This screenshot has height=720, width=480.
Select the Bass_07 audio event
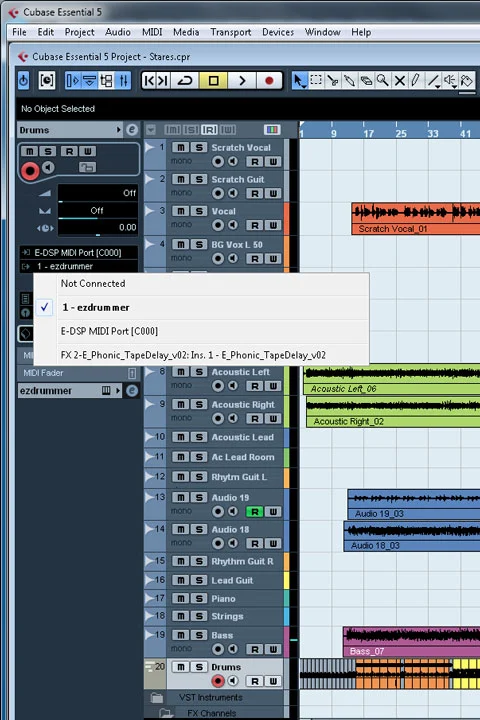412,642
